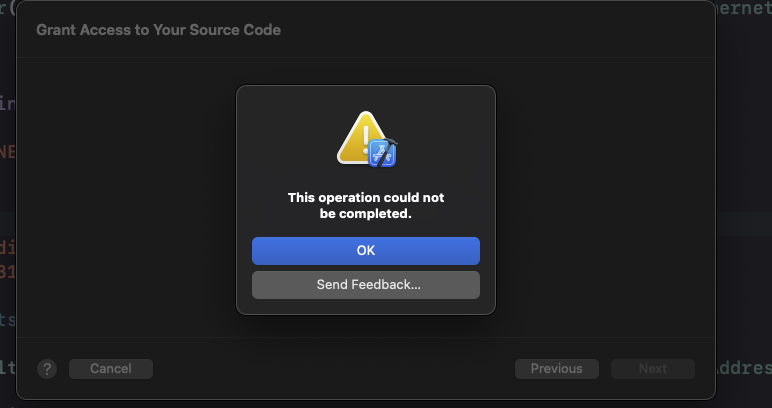
Task: Go back with the Previous button
Action: [556, 369]
